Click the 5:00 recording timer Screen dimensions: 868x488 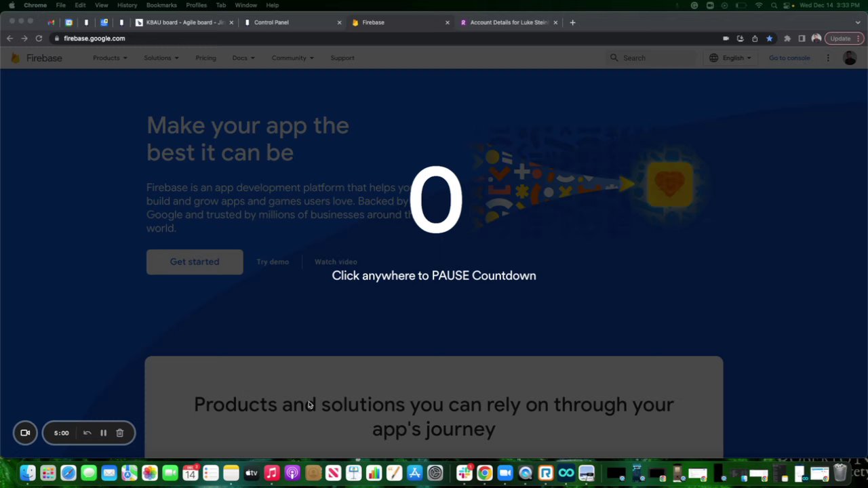[61, 433]
